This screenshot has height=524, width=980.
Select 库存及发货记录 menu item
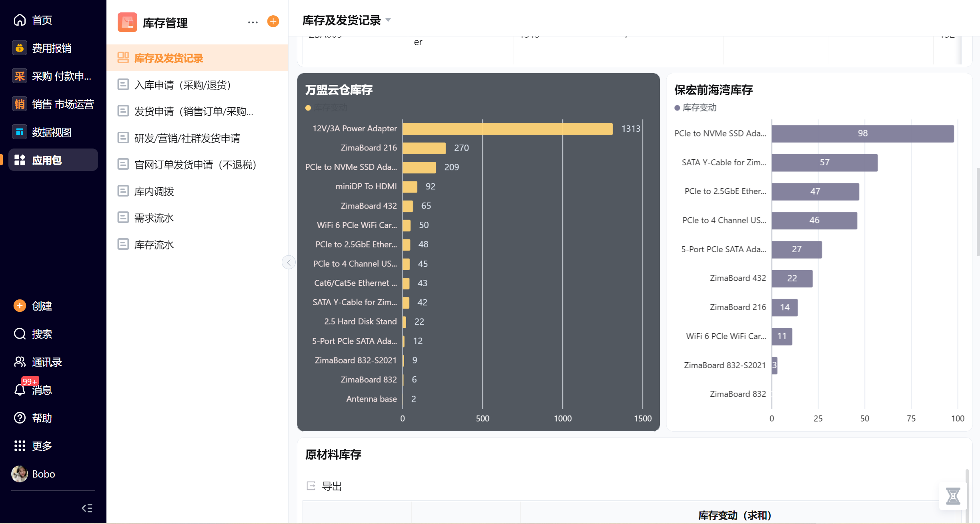click(x=197, y=58)
